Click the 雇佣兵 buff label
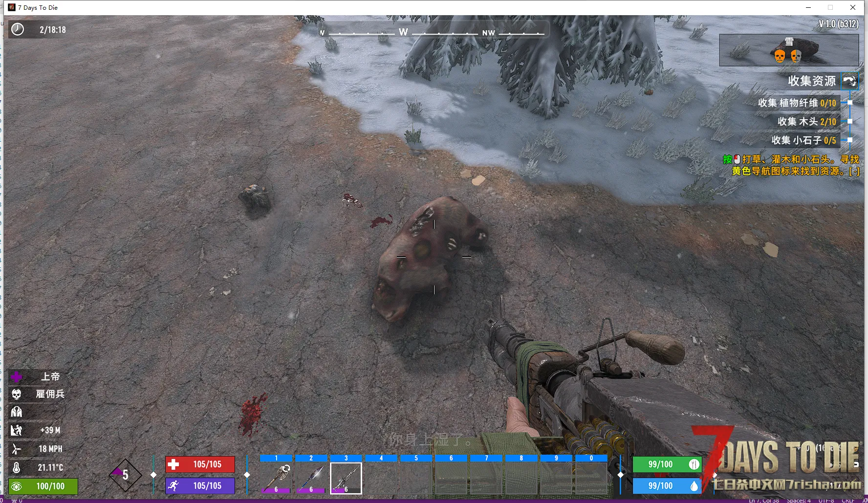 click(x=50, y=394)
